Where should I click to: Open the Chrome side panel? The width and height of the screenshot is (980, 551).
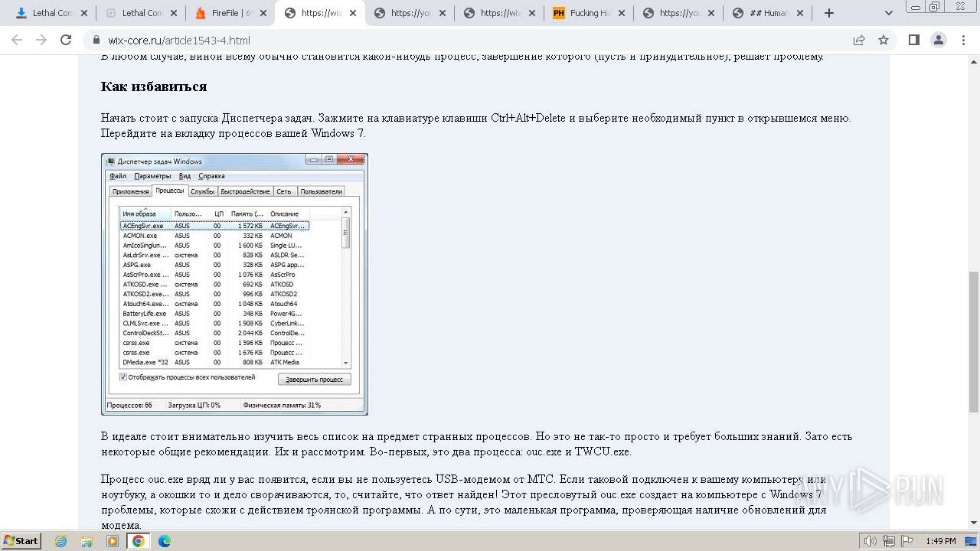pyautogui.click(x=914, y=41)
